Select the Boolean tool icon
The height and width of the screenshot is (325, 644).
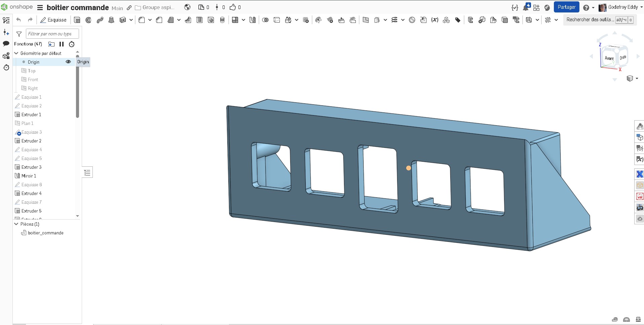point(265,20)
